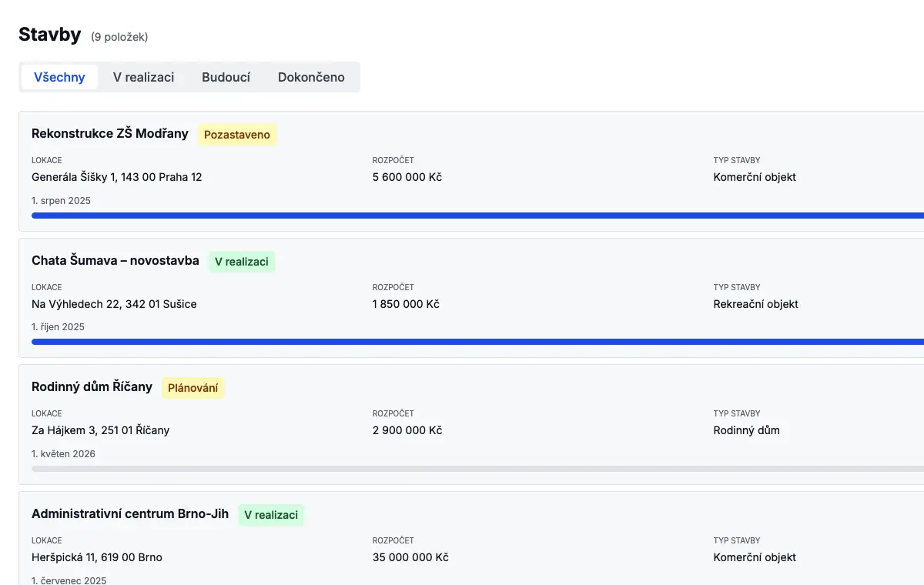This screenshot has width=924, height=585.
Task: Select the Budoucí tab
Action: point(226,77)
